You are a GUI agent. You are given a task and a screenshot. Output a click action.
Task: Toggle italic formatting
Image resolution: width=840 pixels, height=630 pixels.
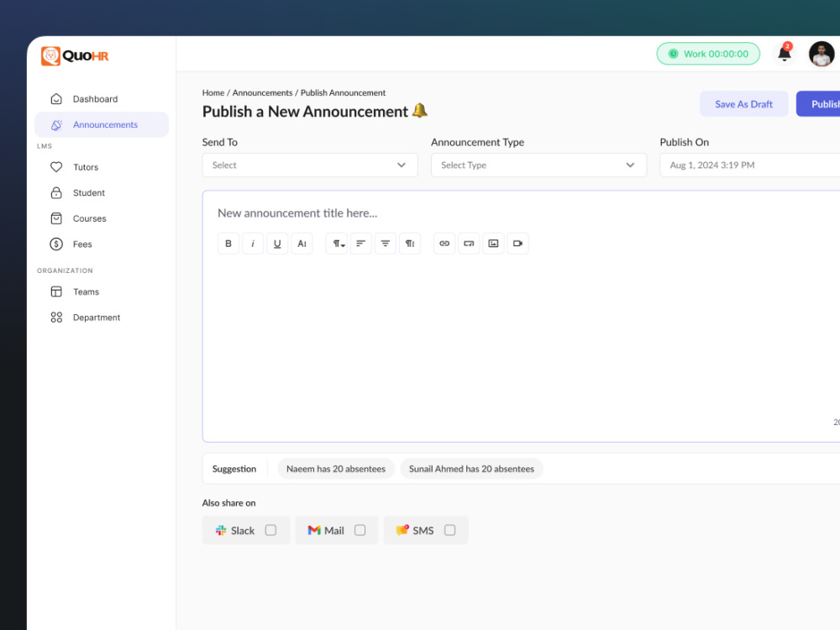click(253, 244)
